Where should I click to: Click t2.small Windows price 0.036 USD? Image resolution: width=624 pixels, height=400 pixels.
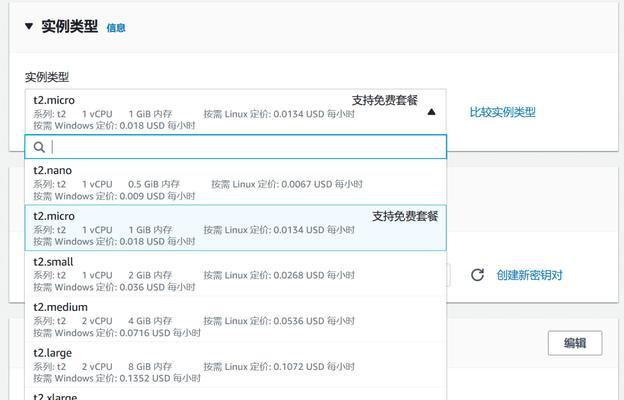click(114, 287)
